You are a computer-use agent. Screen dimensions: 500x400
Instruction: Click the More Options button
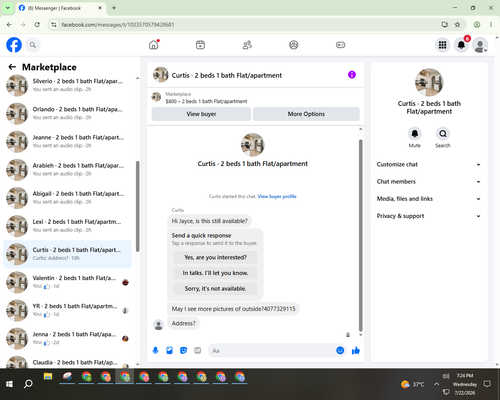(x=306, y=114)
